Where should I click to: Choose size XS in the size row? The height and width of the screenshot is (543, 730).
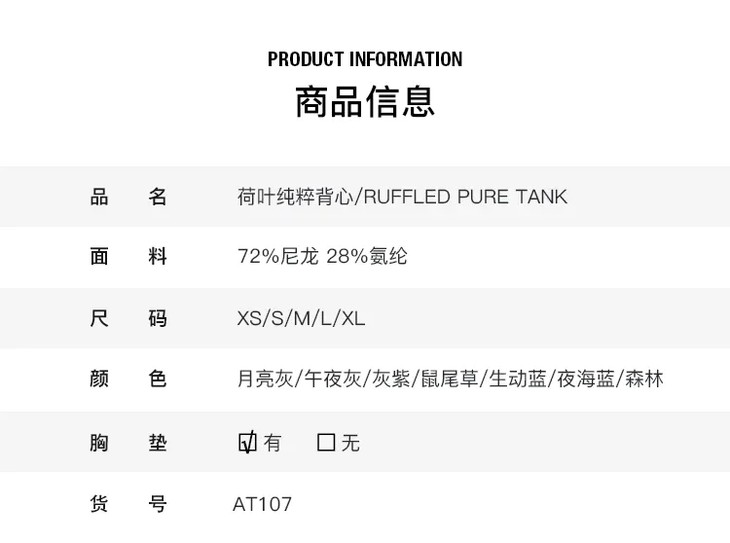point(249,319)
